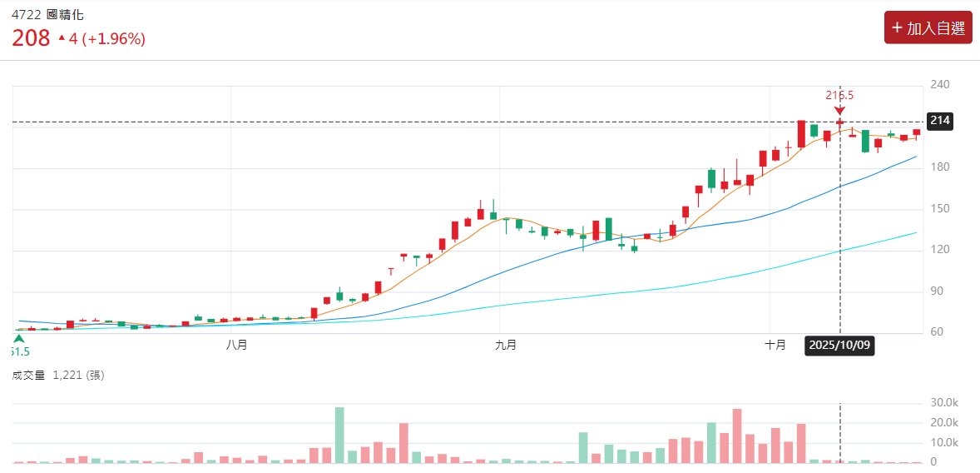Click the large 208 current price

click(31, 37)
